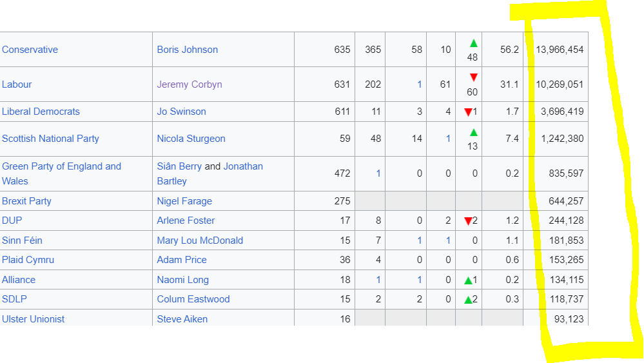
Task: Select Conservative percentage 56.2
Action: [x=509, y=50]
